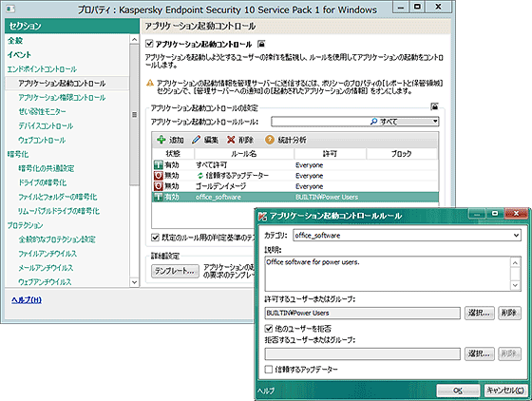Click the empty 拒否するユーザー field
This screenshot has height=401, width=532.
tap(362, 353)
